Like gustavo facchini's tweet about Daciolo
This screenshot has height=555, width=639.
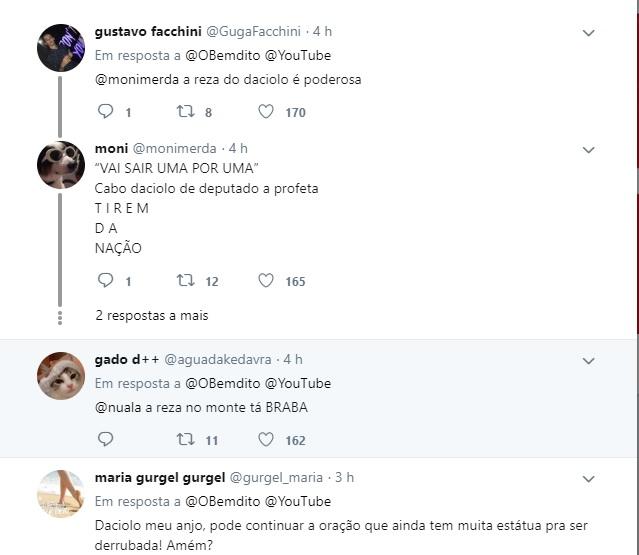click(266, 112)
